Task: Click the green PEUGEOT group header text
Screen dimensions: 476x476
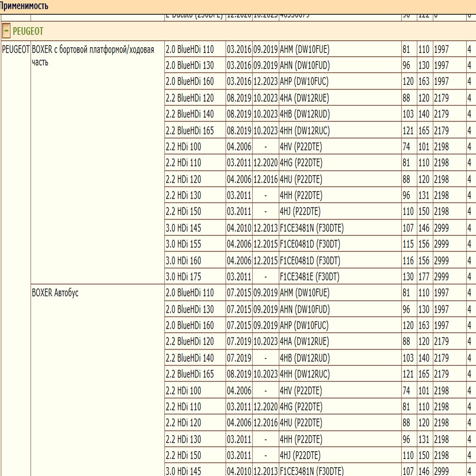Action: pos(28,31)
